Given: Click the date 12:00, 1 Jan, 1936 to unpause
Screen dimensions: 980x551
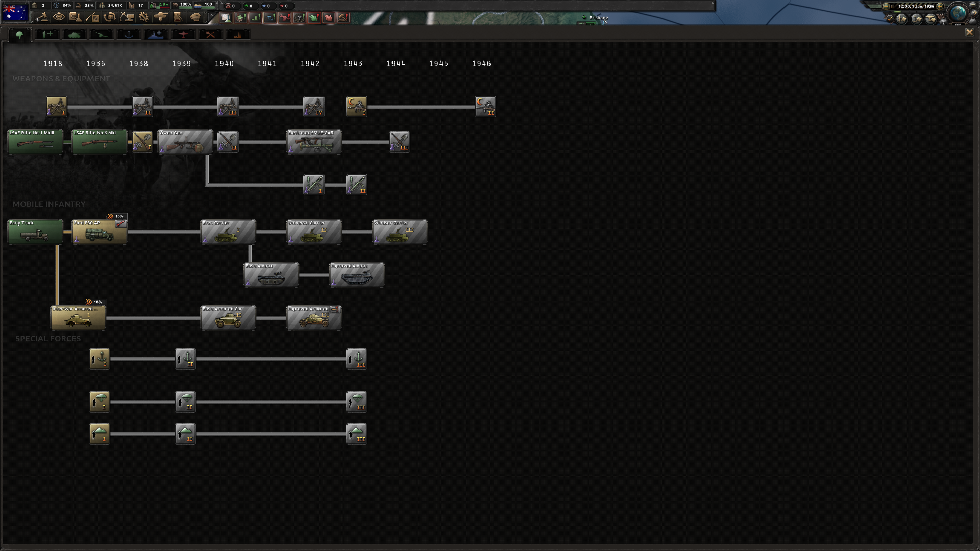Looking at the screenshot, I should [x=916, y=6].
